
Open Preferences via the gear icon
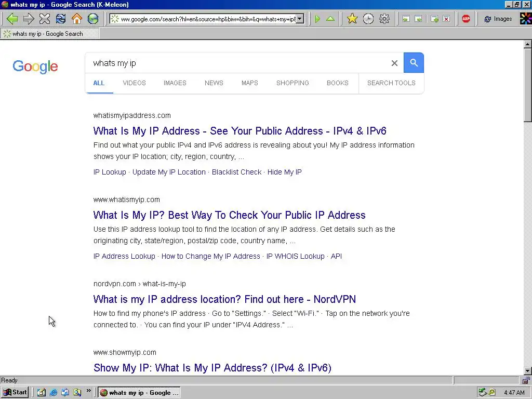[384, 19]
